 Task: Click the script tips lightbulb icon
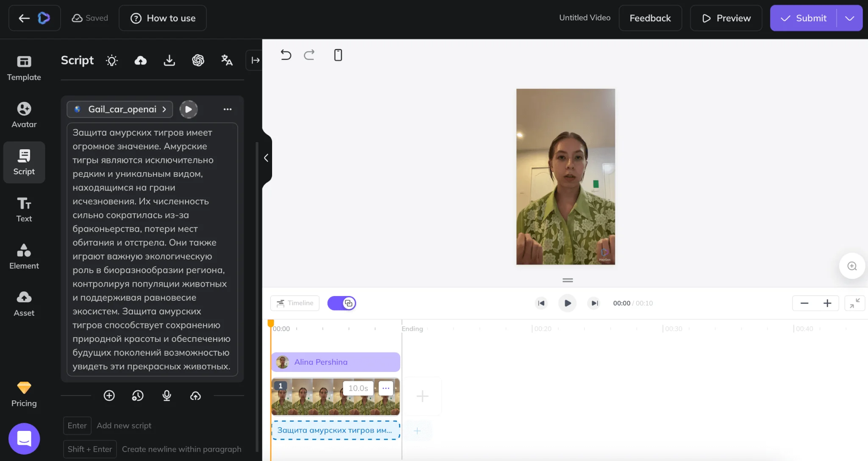click(x=112, y=61)
